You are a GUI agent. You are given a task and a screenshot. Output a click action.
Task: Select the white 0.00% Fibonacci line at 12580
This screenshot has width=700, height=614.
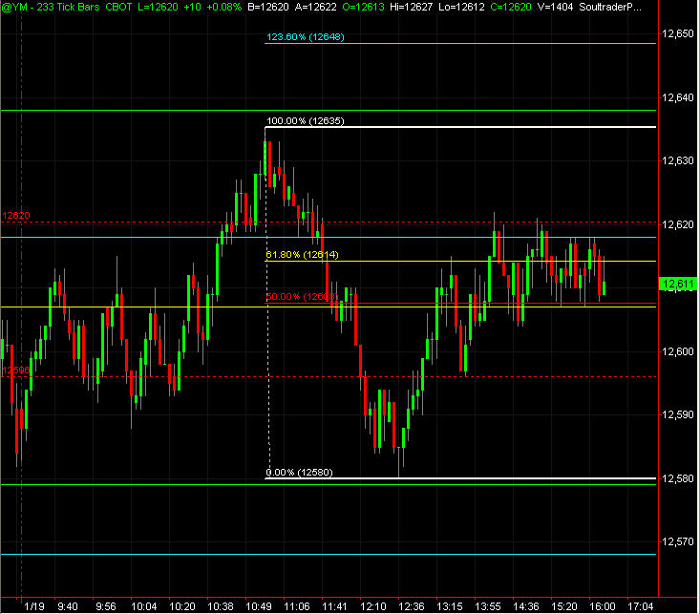tap(460, 478)
